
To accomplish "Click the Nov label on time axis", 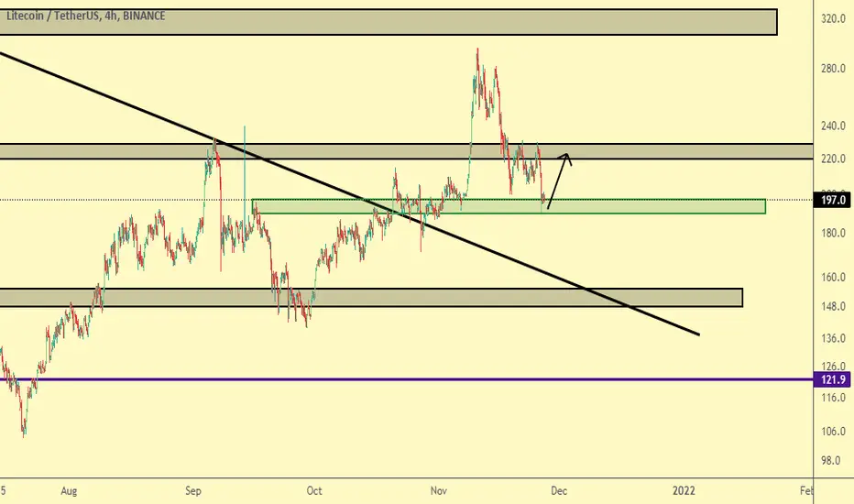I will point(438,491).
